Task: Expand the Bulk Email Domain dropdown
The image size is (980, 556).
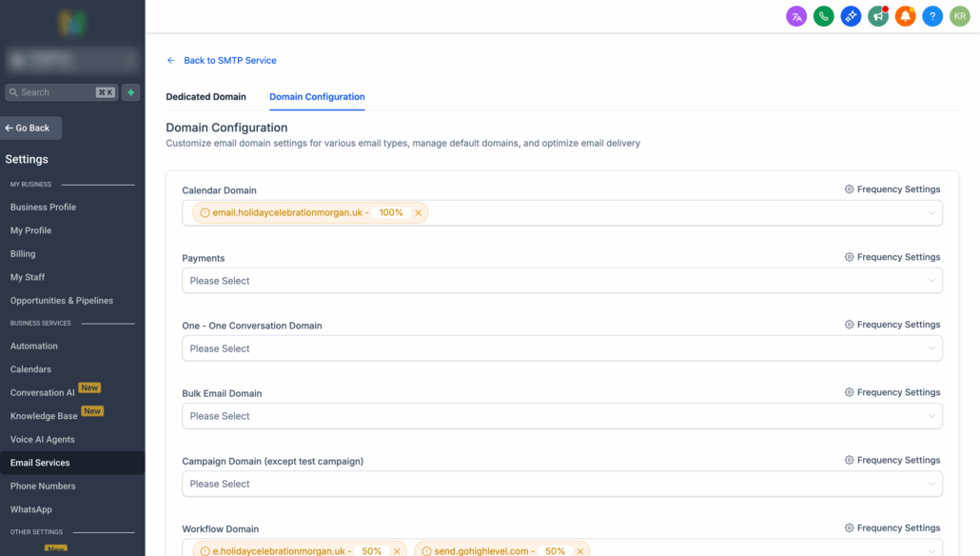Action: [561, 416]
